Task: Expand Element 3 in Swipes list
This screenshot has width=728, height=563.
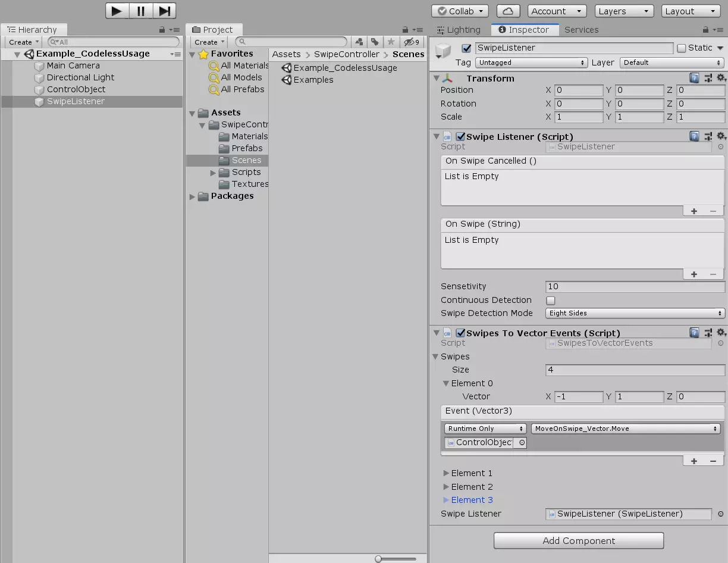Action: point(446,501)
